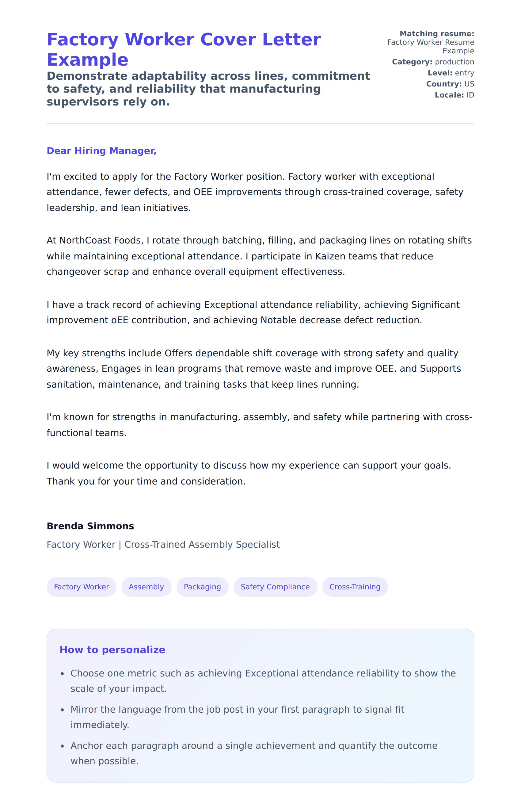Click the Category production metadata line

[433, 62]
